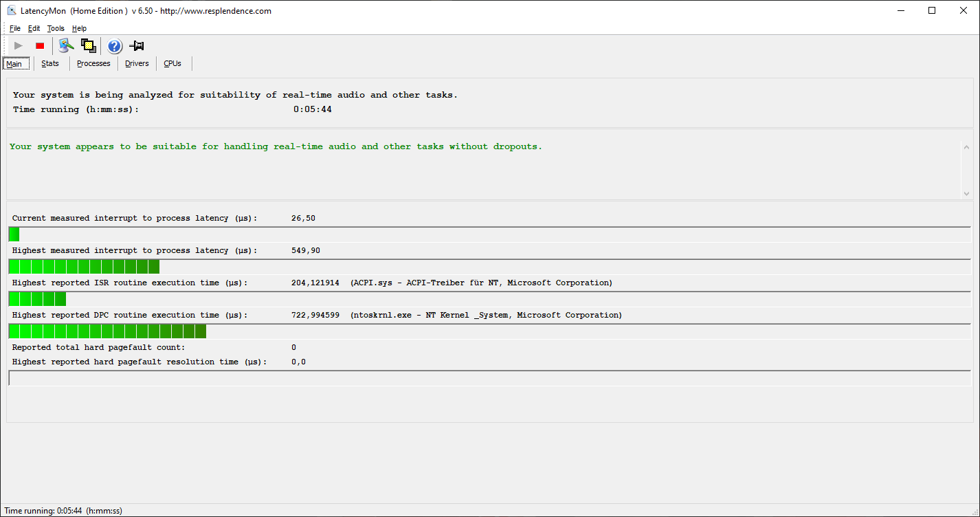Open the Edit menu
The height and width of the screenshot is (517, 980).
(x=34, y=28)
